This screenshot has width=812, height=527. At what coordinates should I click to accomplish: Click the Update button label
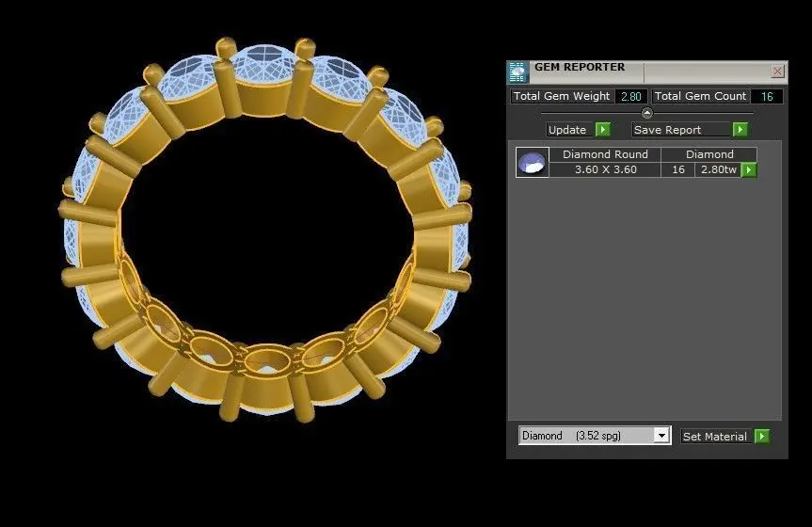pyautogui.click(x=569, y=130)
